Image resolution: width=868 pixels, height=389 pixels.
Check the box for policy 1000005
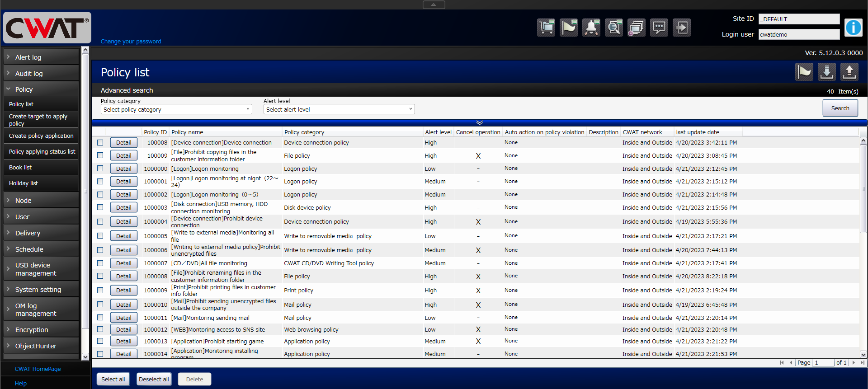click(x=100, y=236)
